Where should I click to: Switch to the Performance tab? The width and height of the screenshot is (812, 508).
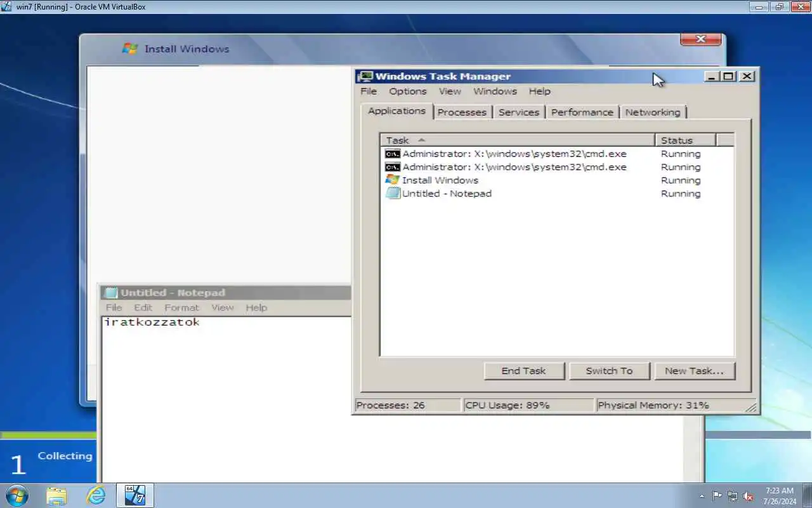pyautogui.click(x=582, y=112)
